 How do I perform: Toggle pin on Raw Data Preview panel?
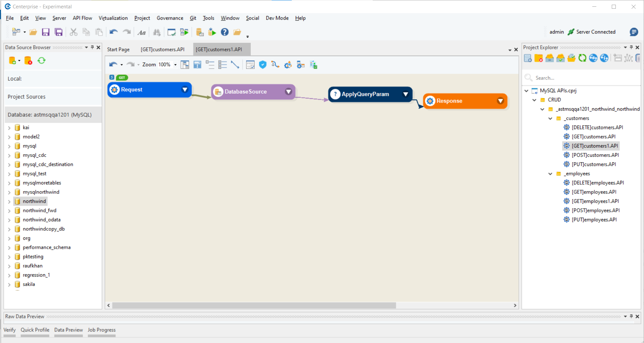click(631, 316)
